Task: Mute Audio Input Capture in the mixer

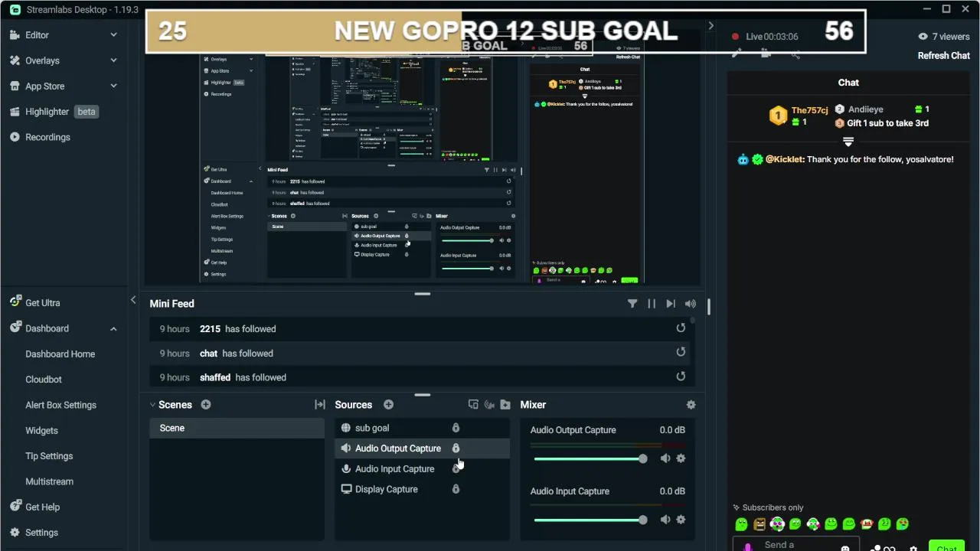Action: [x=665, y=520]
